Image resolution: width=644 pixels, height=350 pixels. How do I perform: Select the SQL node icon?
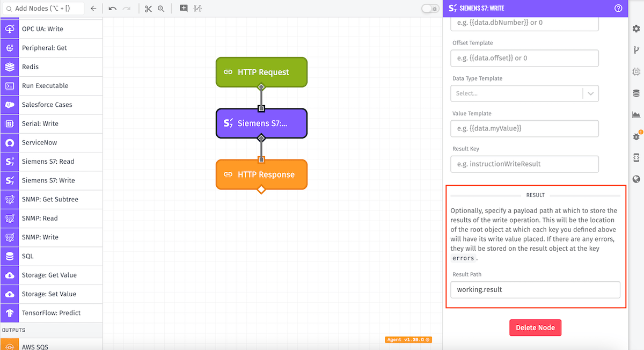click(10, 256)
